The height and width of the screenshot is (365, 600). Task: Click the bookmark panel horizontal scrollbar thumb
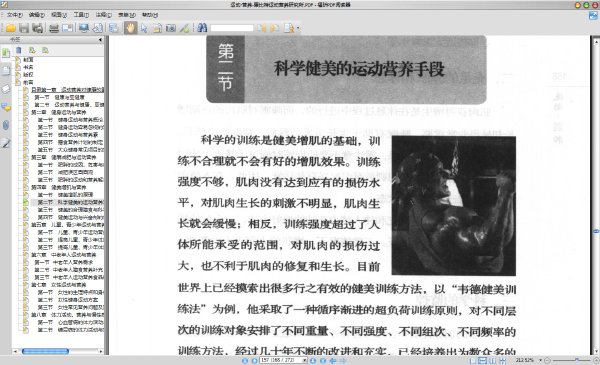[45, 351]
